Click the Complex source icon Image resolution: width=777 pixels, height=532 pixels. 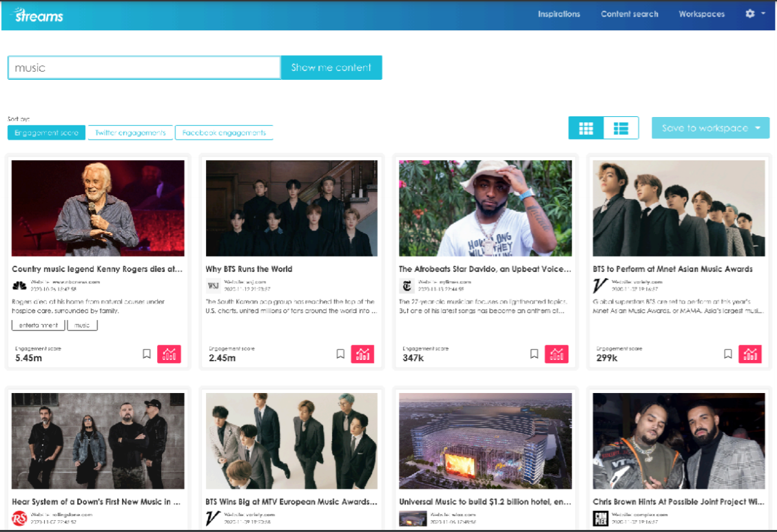pos(601,518)
